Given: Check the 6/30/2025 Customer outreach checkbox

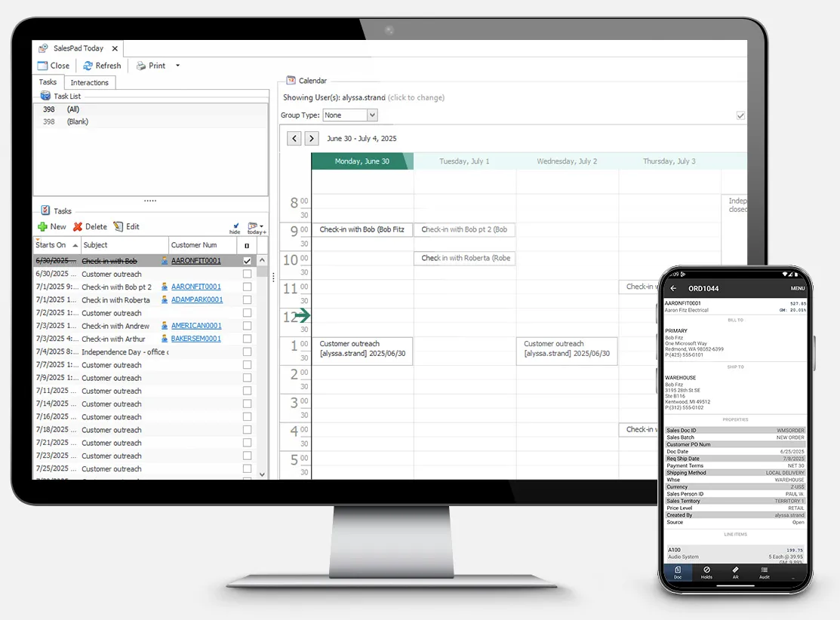Looking at the screenshot, I should click(x=247, y=274).
